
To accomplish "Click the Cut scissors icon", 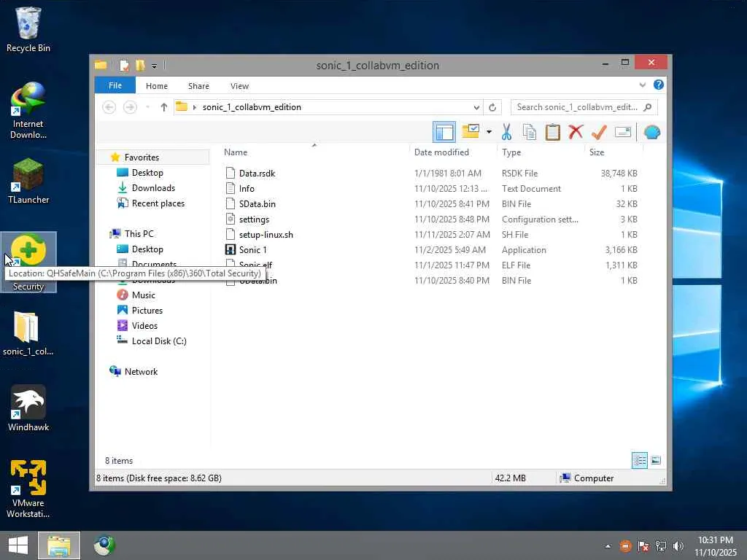I will click(506, 132).
